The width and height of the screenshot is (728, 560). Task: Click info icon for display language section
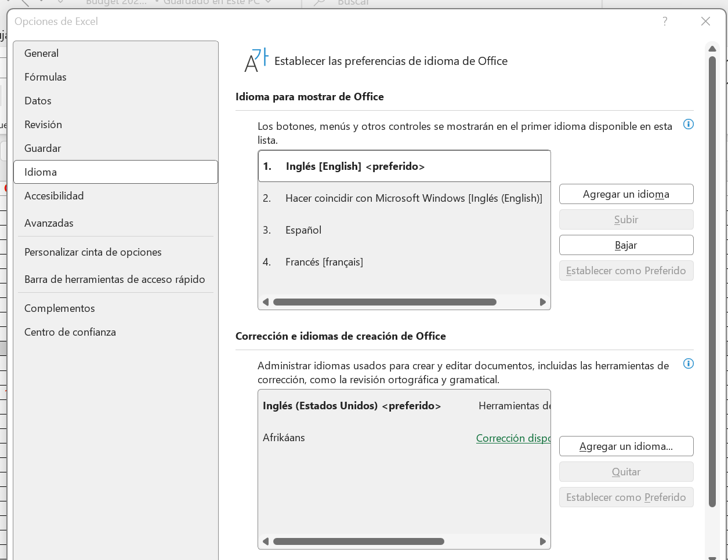point(689,124)
